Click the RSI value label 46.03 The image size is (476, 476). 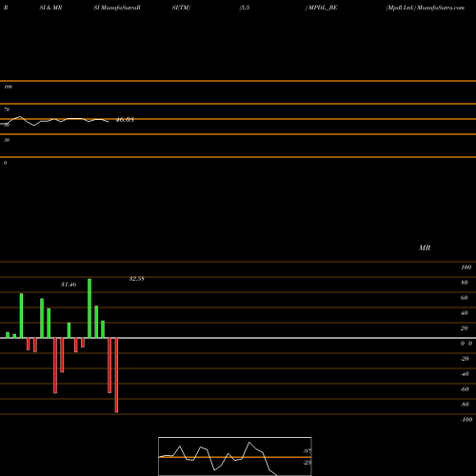click(x=125, y=120)
